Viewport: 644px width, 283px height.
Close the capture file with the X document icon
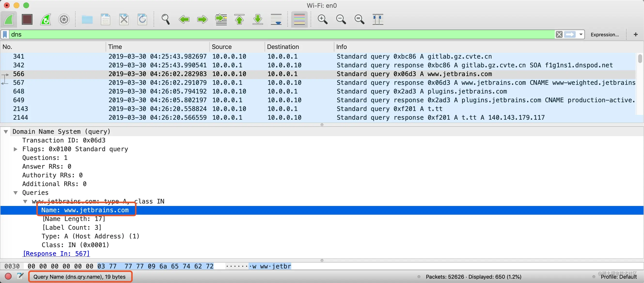pos(124,19)
